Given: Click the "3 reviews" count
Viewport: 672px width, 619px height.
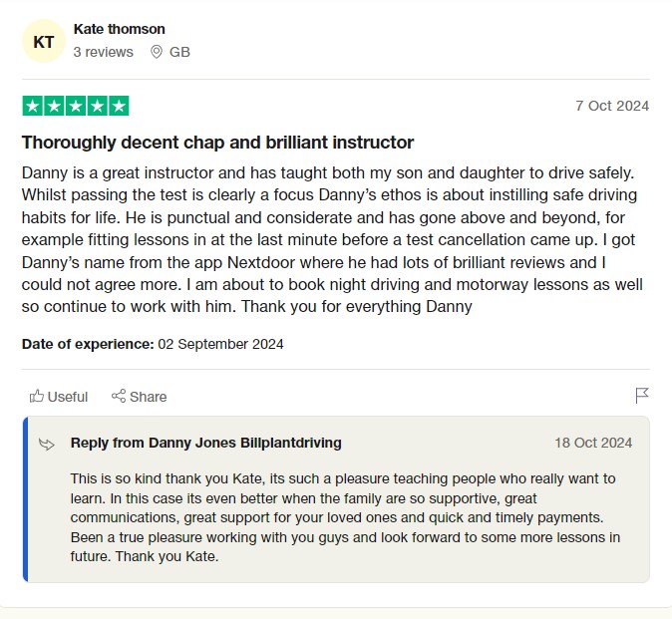Looking at the screenshot, I should 103,52.
